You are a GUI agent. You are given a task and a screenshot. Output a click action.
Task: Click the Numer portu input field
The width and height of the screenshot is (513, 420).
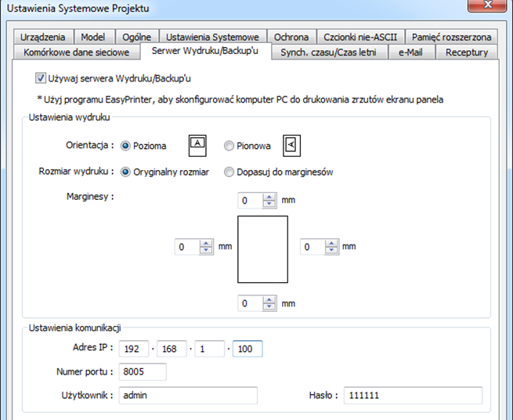pos(143,371)
